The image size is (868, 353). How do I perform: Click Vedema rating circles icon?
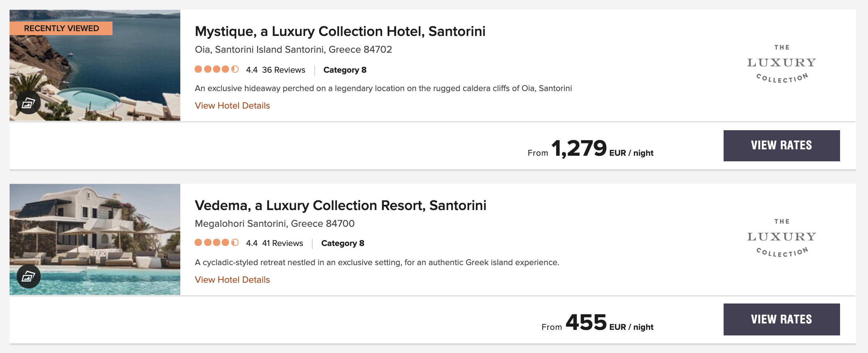click(217, 243)
